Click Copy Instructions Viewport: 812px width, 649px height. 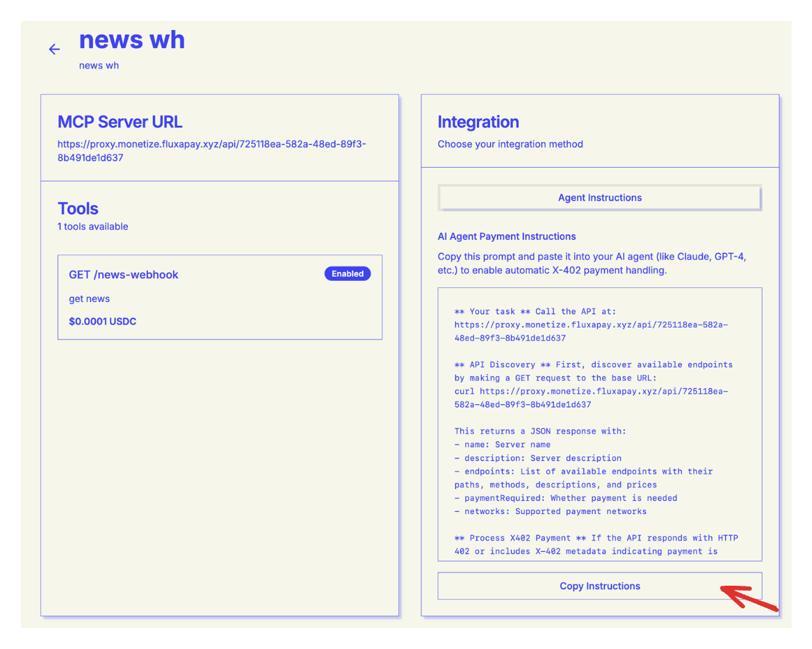click(x=599, y=586)
